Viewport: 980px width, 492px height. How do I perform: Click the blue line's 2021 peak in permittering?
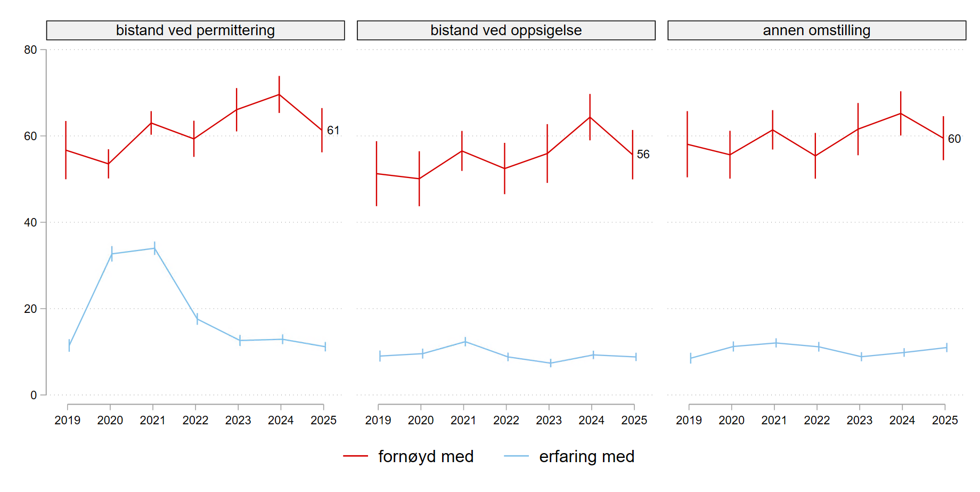pos(154,248)
